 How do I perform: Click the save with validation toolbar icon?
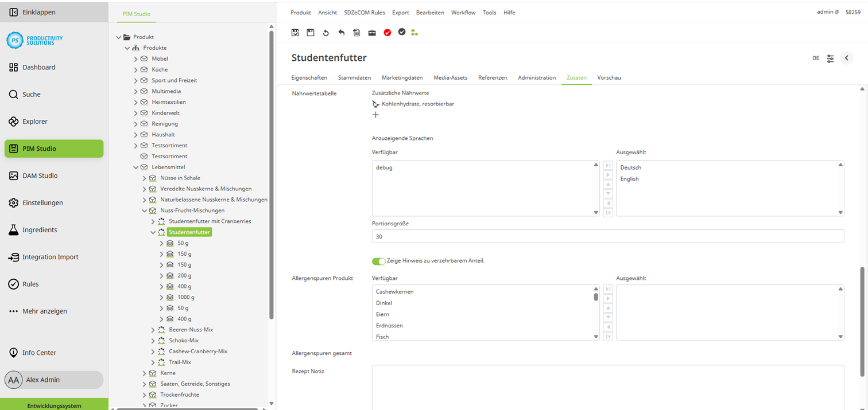click(295, 33)
